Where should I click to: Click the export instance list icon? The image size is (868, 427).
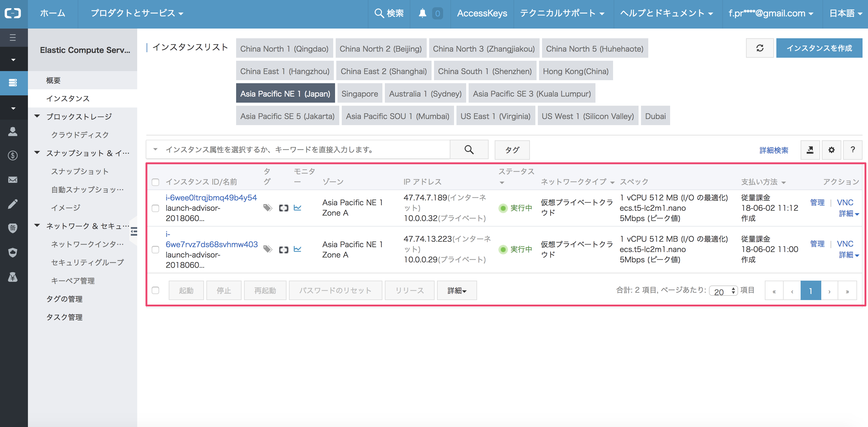810,150
